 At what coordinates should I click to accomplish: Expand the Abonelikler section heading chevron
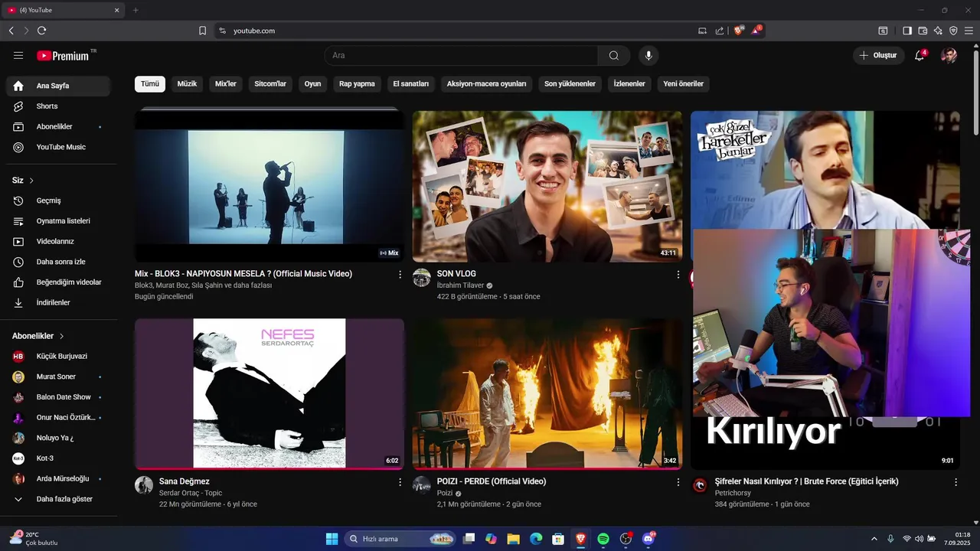[62, 336]
